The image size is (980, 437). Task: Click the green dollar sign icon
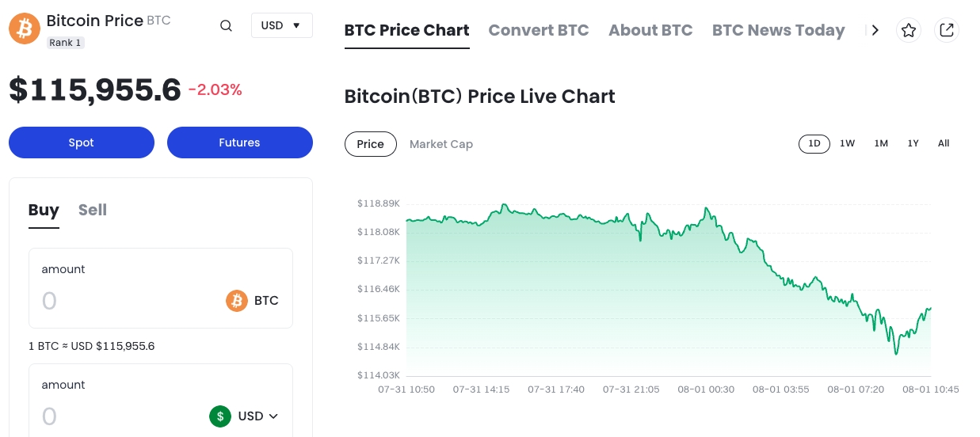pyautogui.click(x=220, y=416)
